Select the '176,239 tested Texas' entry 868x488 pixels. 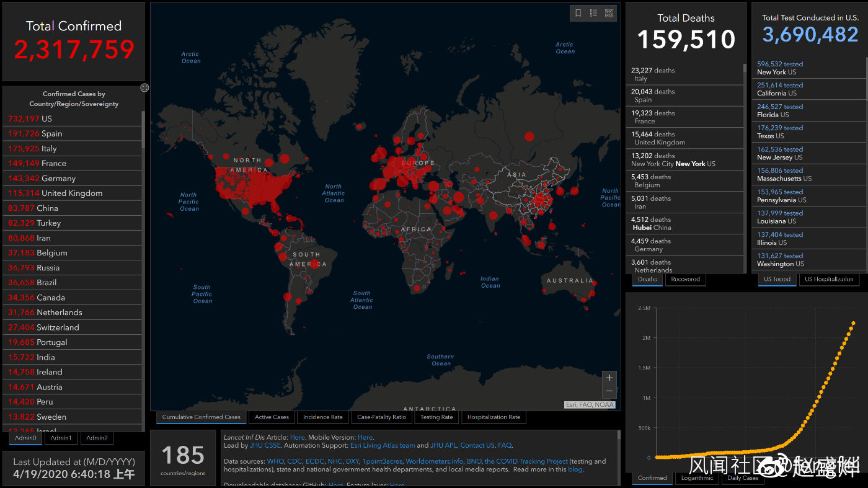808,132
